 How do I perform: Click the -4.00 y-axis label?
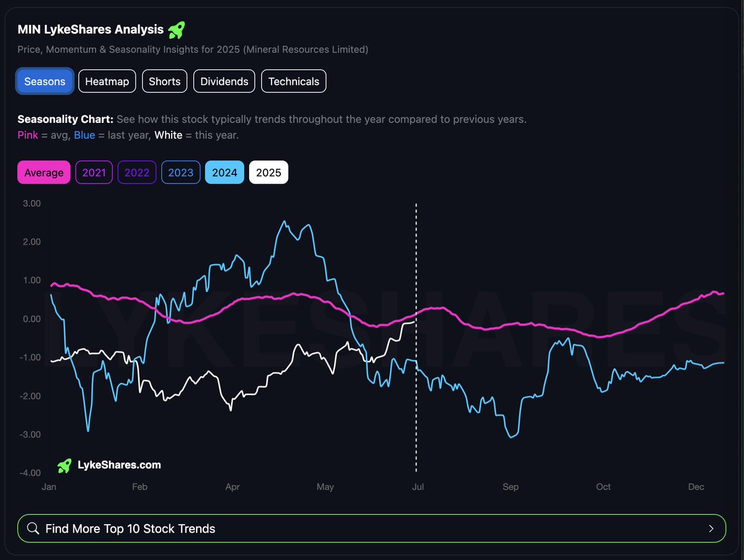(x=30, y=473)
